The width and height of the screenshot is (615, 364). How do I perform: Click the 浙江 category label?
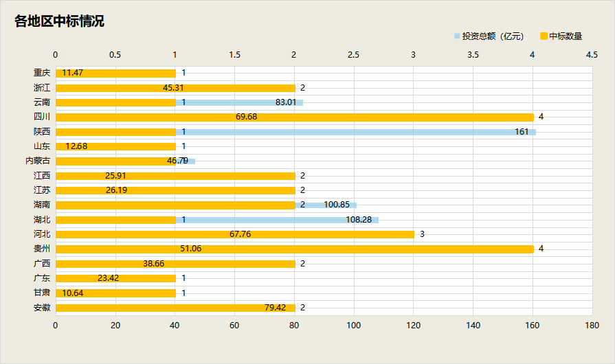(42, 88)
